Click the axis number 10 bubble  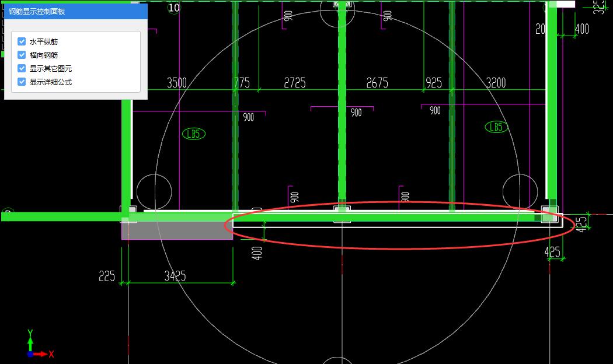click(174, 8)
